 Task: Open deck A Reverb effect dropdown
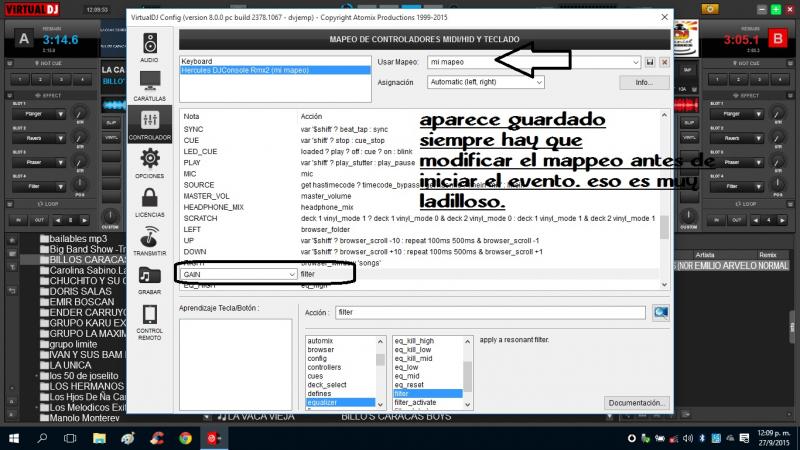coord(38,138)
